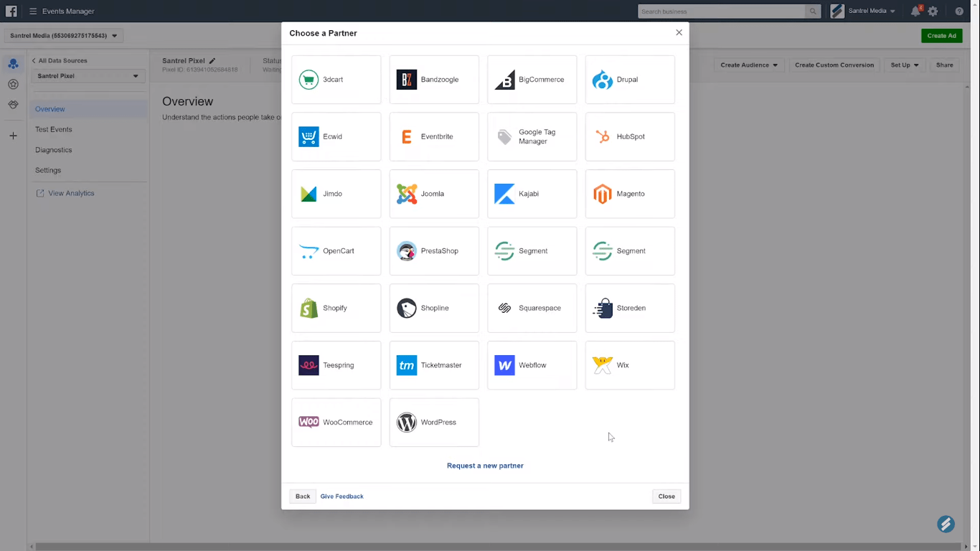
Task: Click the horizontal scrollbar at bottom
Action: click(498, 547)
